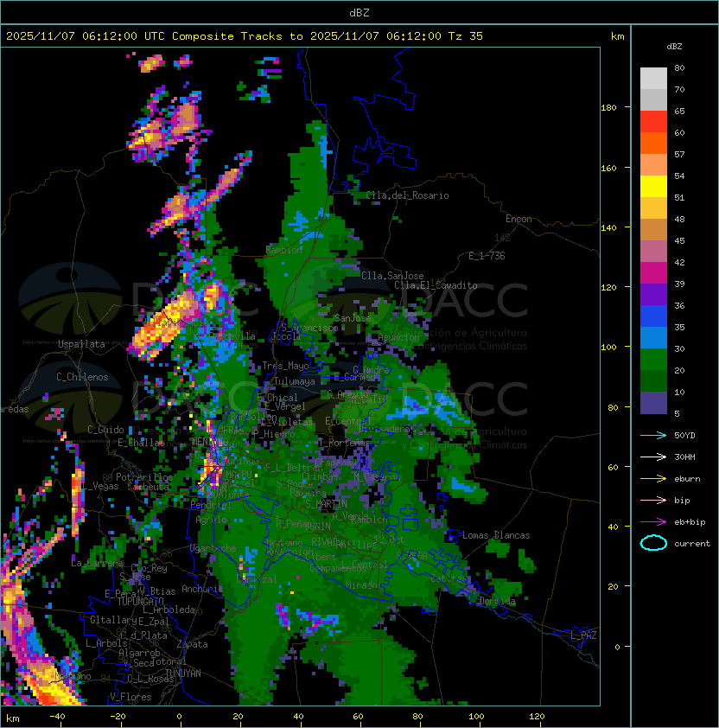Click the 180 km vertical axis label
This screenshot has width=719, height=728.
(x=608, y=108)
